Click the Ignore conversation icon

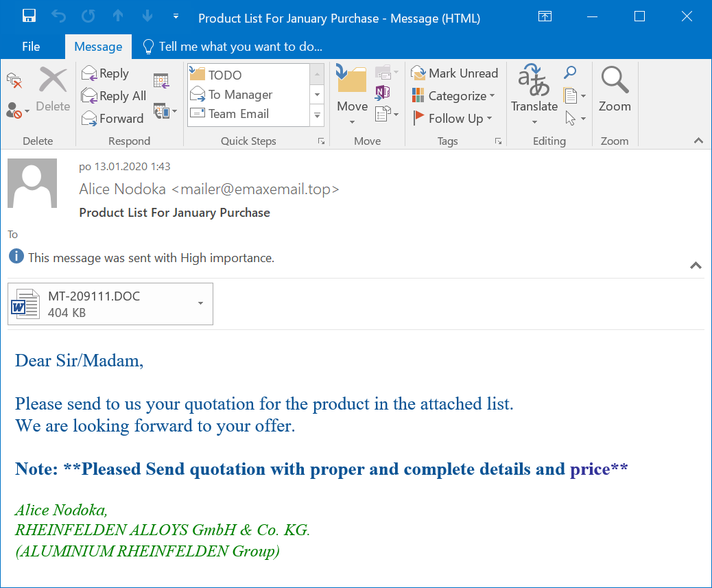click(14, 80)
